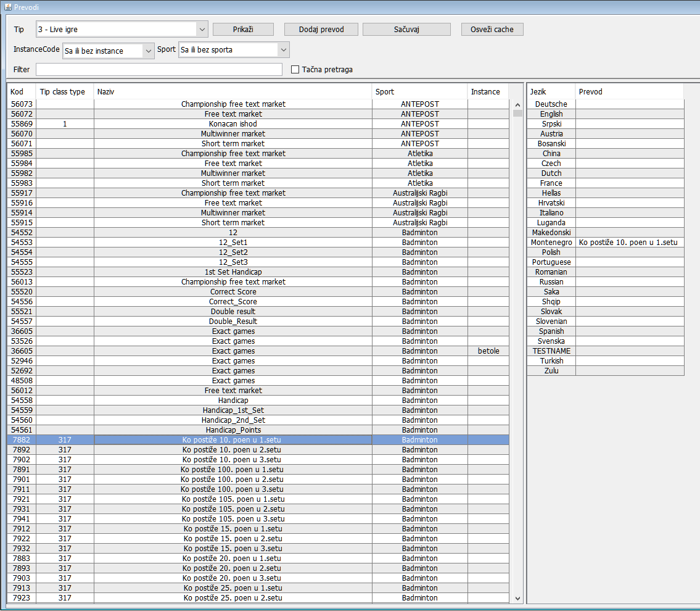Select the 12_Set3 row
The image size is (700, 611).
click(258, 262)
